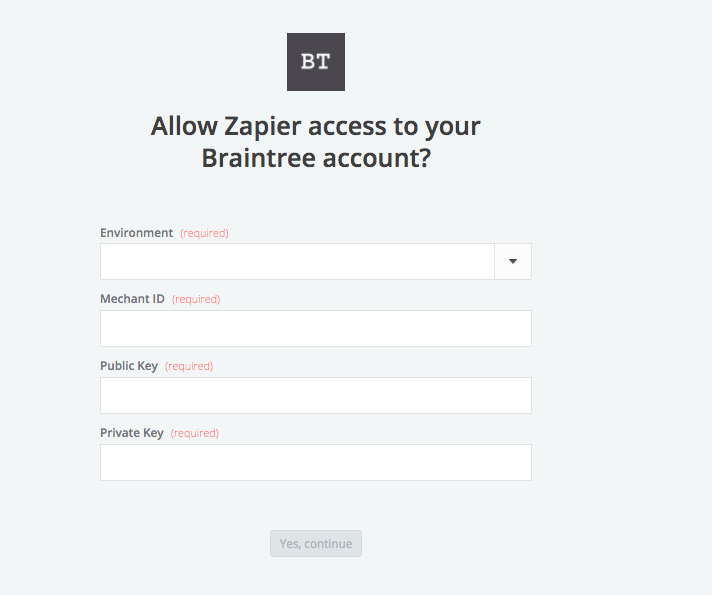
Task: Click the BT Braintree logo icon
Action: (x=316, y=62)
